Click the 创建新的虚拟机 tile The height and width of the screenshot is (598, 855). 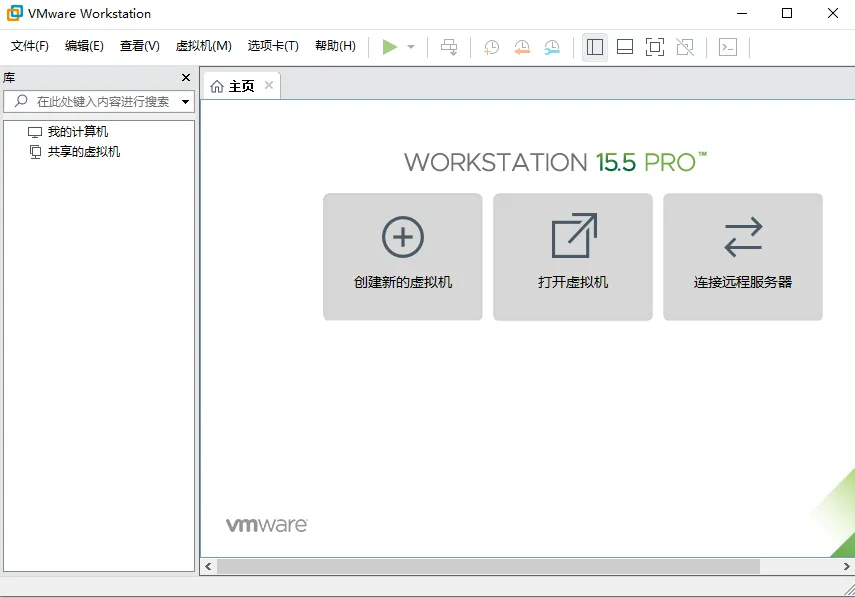pyautogui.click(x=402, y=257)
